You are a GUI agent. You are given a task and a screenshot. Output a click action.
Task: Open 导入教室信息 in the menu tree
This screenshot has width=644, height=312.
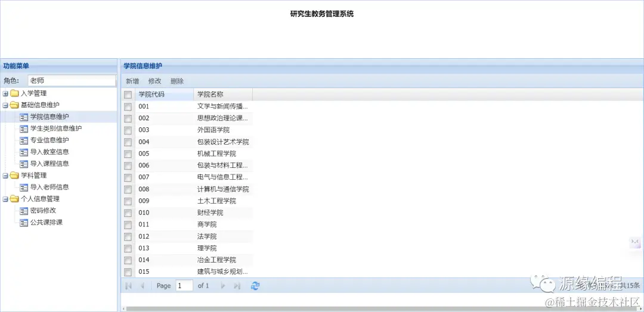click(x=49, y=152)
